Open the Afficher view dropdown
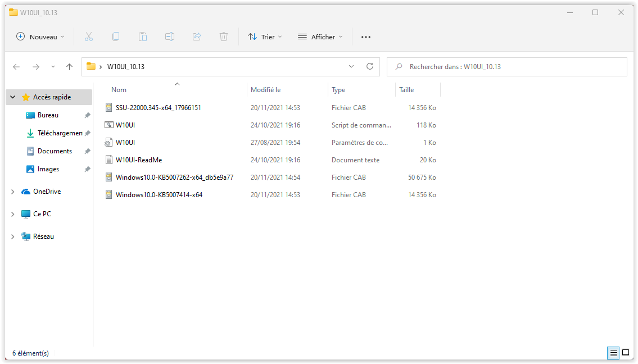The width and height of the screenshot is (638, 364). [320, 37]
